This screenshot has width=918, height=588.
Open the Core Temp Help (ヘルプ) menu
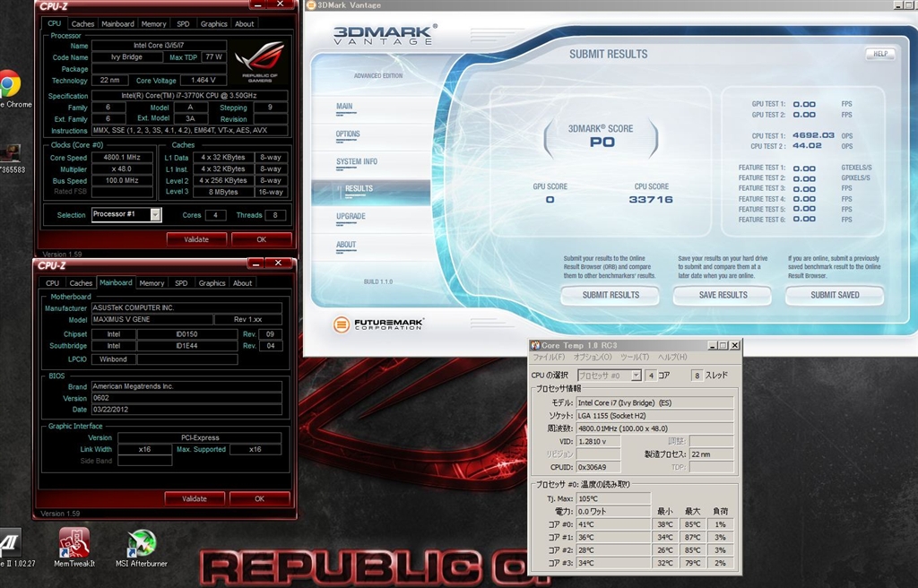[672, 358]
